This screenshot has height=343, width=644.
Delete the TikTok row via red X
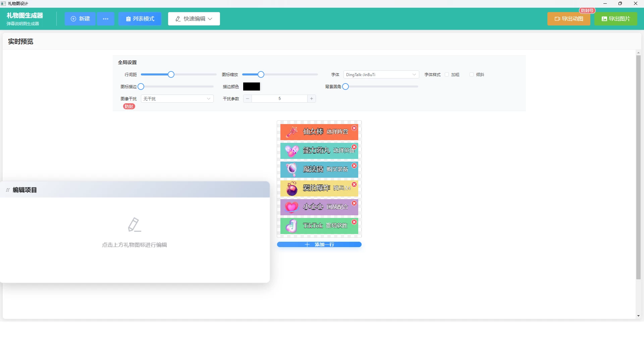pyautogui.click(x=354, y=222)
